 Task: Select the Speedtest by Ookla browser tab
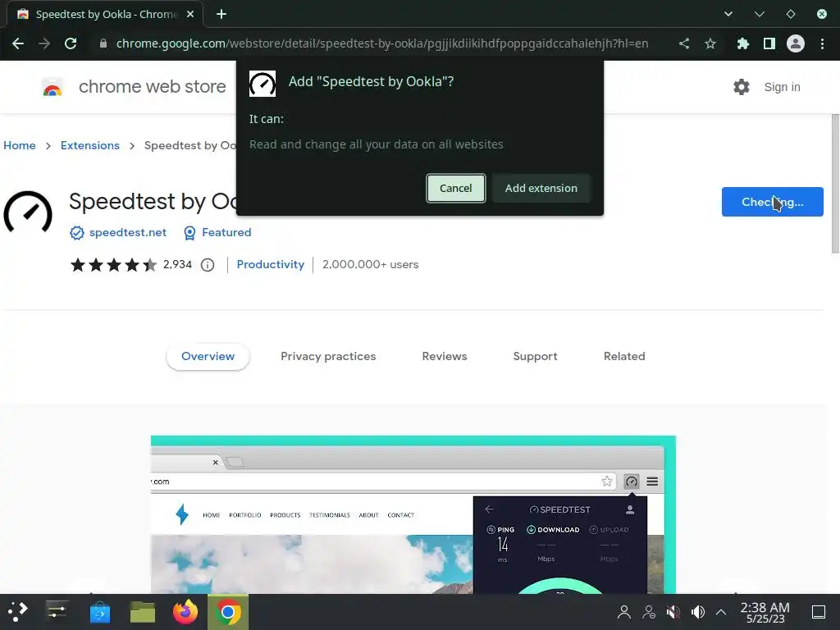click(x=105, y=14)
